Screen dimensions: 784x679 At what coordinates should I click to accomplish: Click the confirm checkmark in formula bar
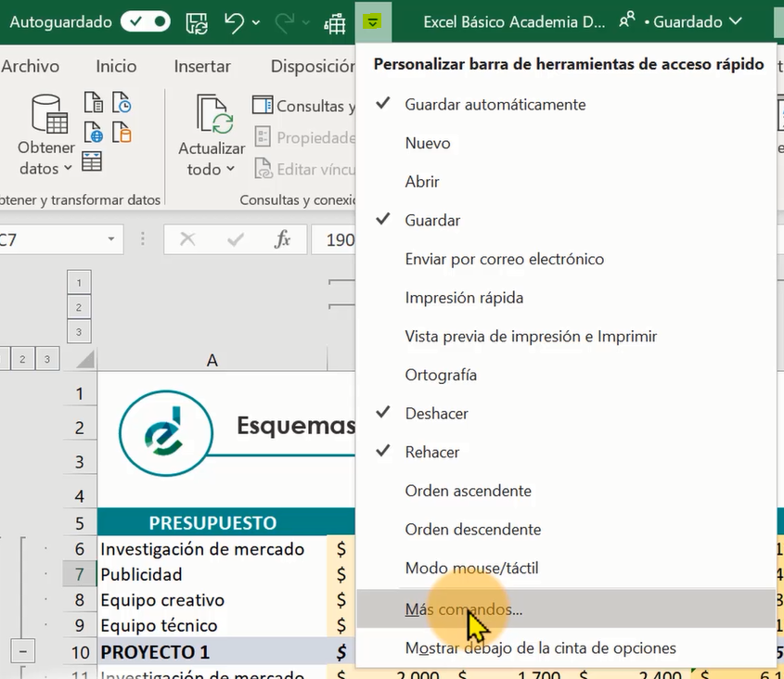[235, 240]
